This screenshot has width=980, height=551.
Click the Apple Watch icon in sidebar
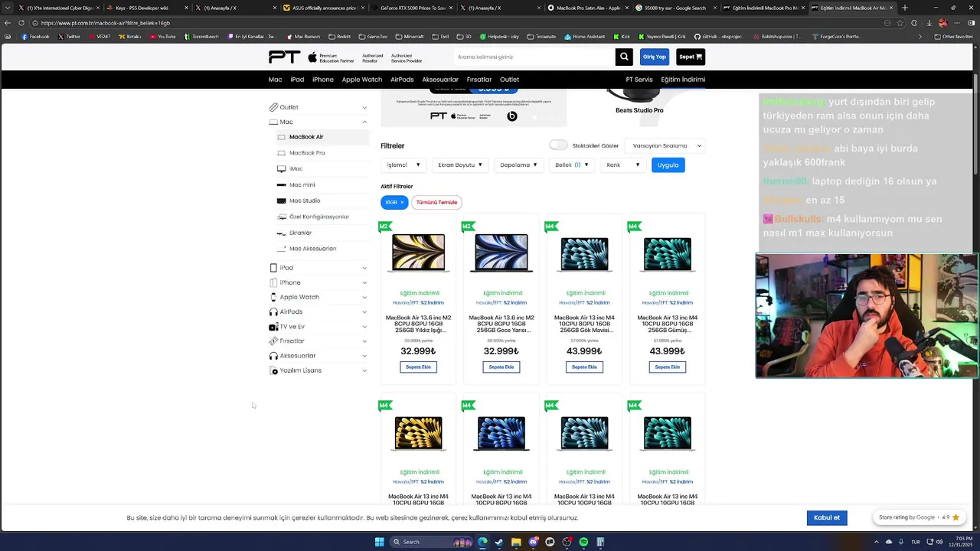click(273, 297)
